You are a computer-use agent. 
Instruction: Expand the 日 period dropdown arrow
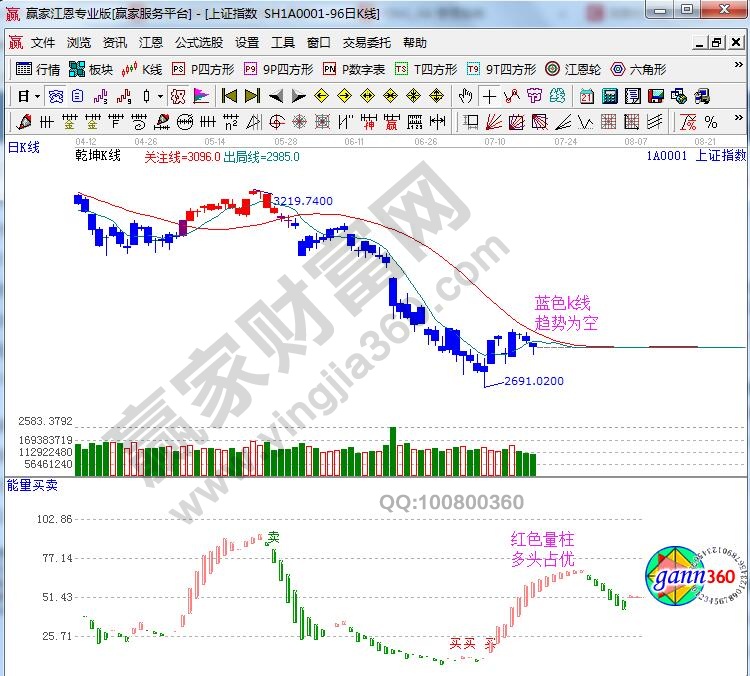pyautogui.click(x=37, y=96)
